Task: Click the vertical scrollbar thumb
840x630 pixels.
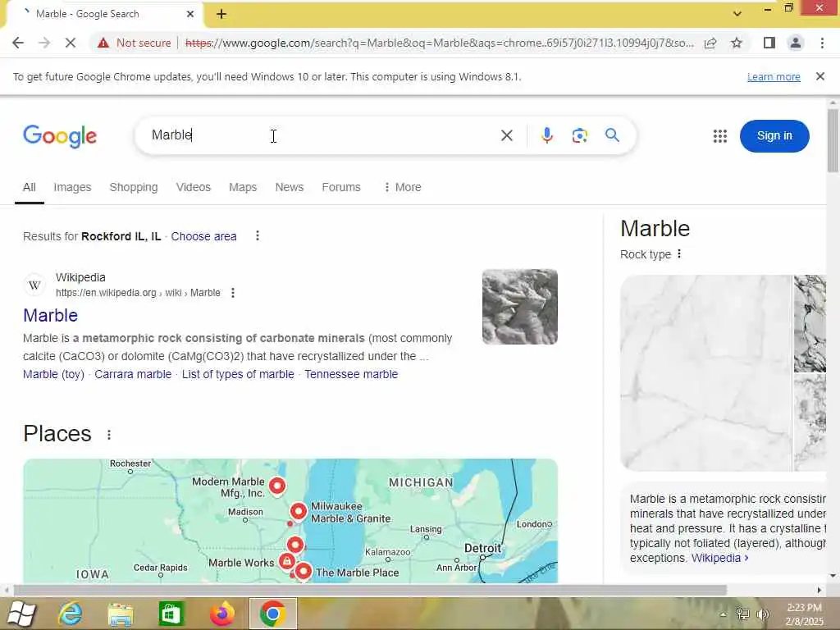Action: click(x=833, y=141)
